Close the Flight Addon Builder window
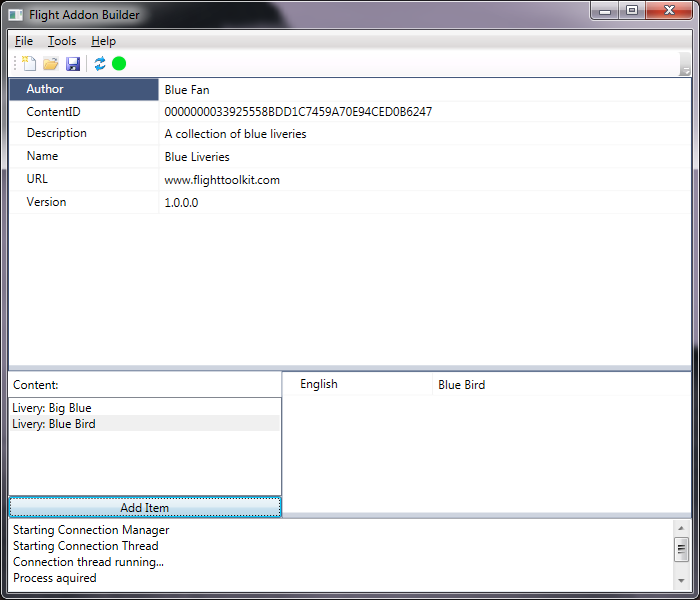Viewport: 700px width, 600px height. pos(669,11)
